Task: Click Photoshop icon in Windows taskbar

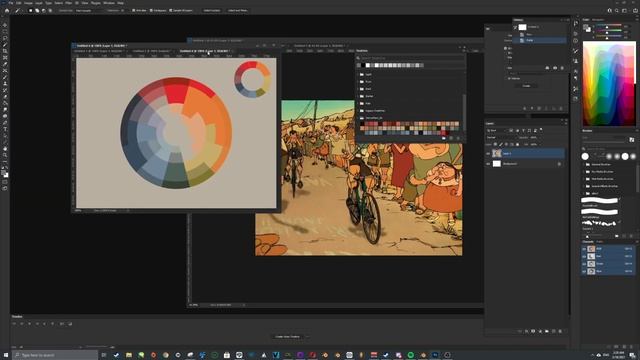Action: 435,355
